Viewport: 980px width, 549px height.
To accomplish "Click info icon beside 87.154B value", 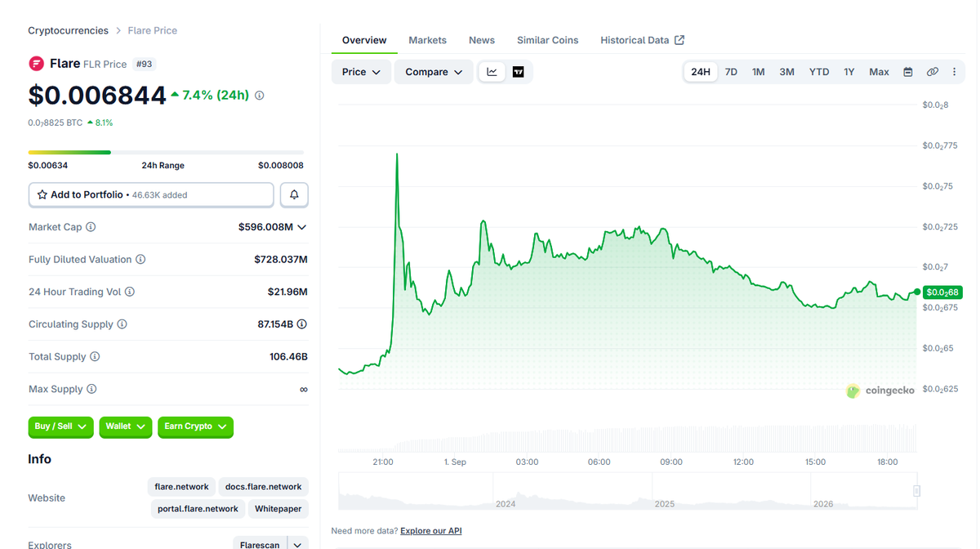I will coord(302,324).
